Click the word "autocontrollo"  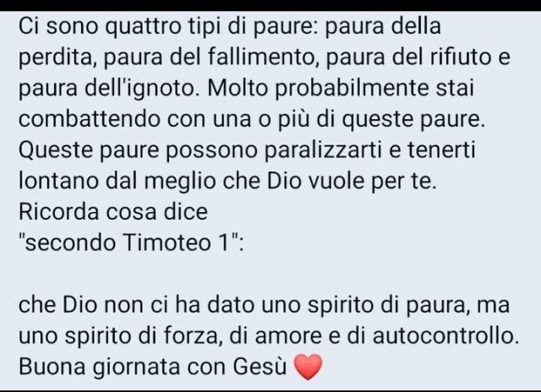445,335
